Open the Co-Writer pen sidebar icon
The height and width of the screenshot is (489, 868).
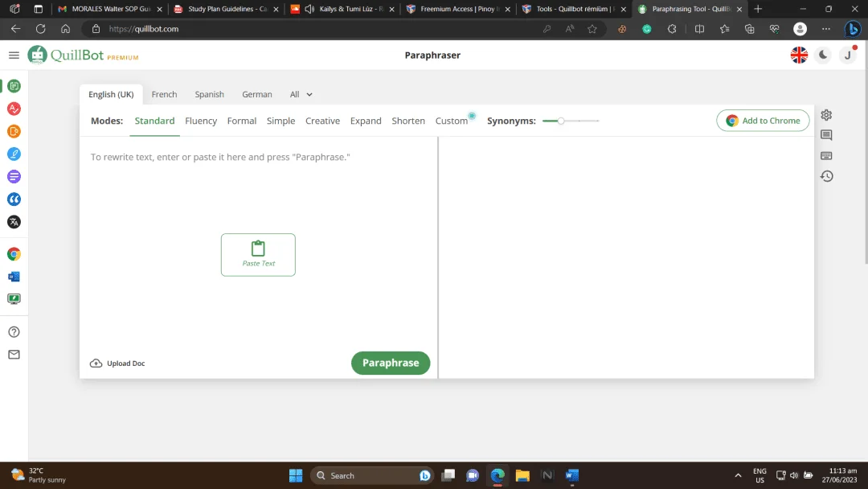pyautogui.click(x=14, y=154)
